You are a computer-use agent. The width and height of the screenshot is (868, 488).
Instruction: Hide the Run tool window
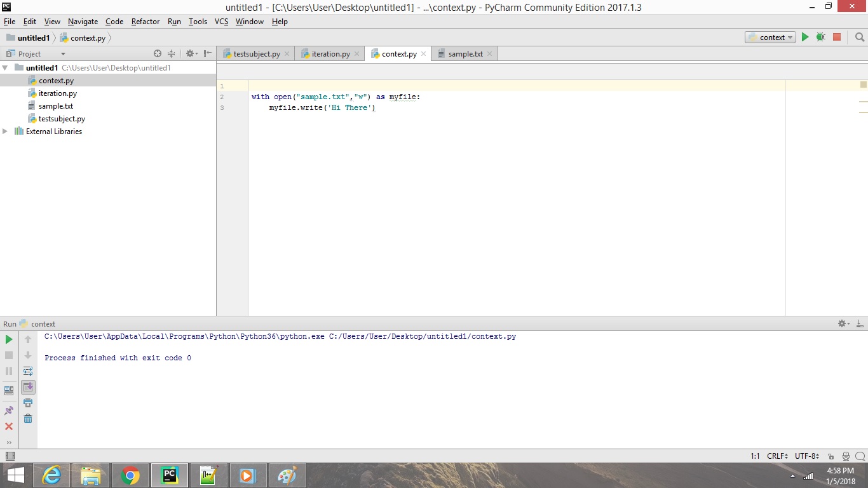pos(860,323)
